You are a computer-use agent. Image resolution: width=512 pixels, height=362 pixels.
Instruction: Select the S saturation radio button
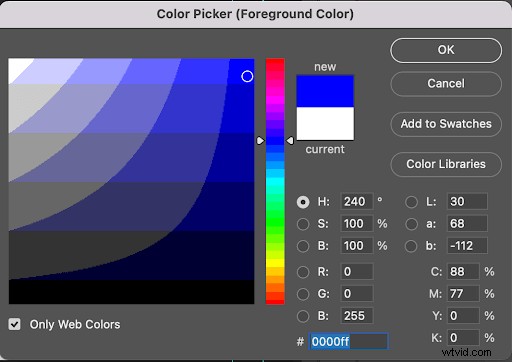click(303, 224)
